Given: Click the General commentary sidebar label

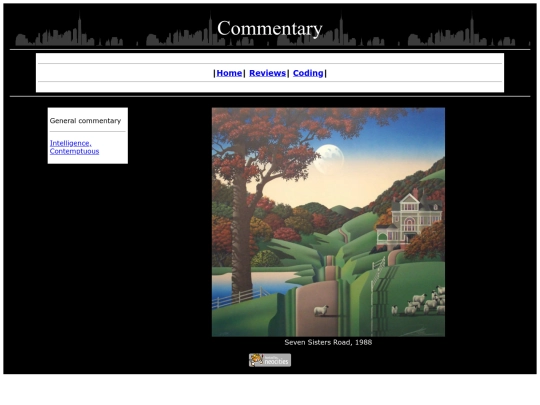Looking at the screenshot, I should click(85, 121).
